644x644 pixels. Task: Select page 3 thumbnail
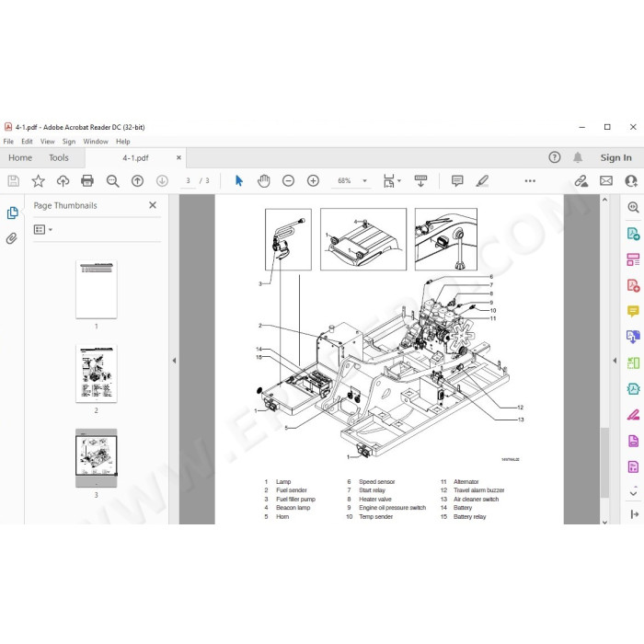(x=96, y=458)
